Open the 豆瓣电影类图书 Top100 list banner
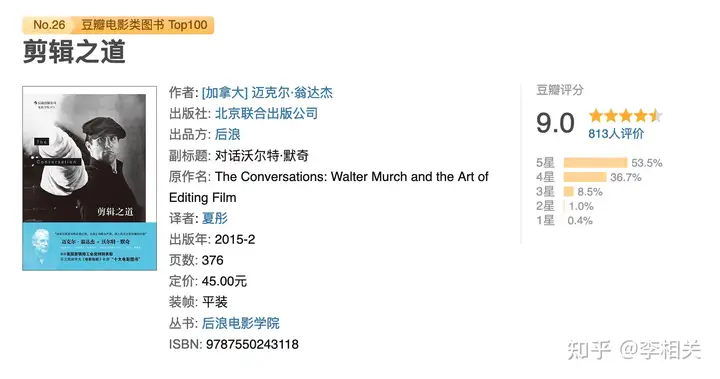This screenshot has width=720, height=379. pyautogui.click(x=144, y=25)
